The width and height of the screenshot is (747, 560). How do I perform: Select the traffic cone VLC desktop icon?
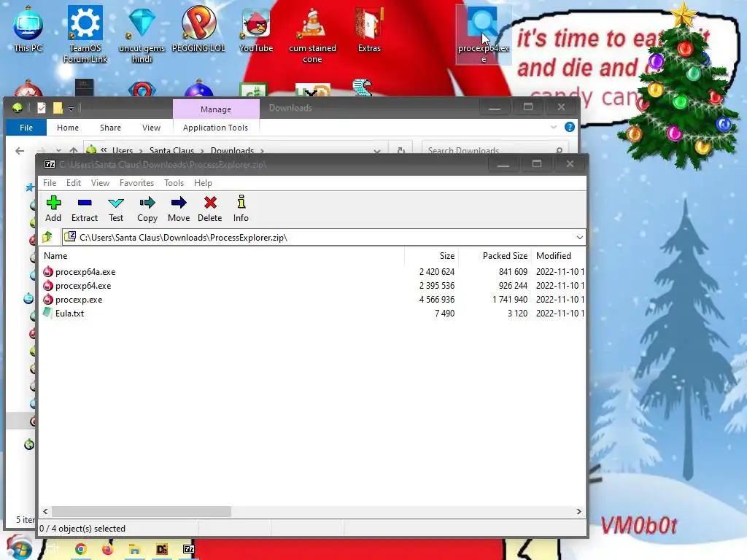312,35
